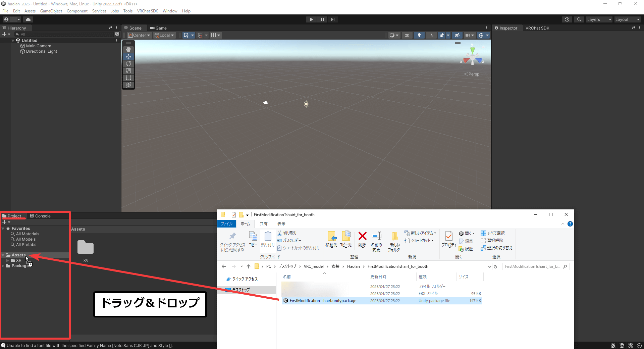Toggle scene audio mute button
Viewport: 644px width, 349px height.
(x=431, y=35)
